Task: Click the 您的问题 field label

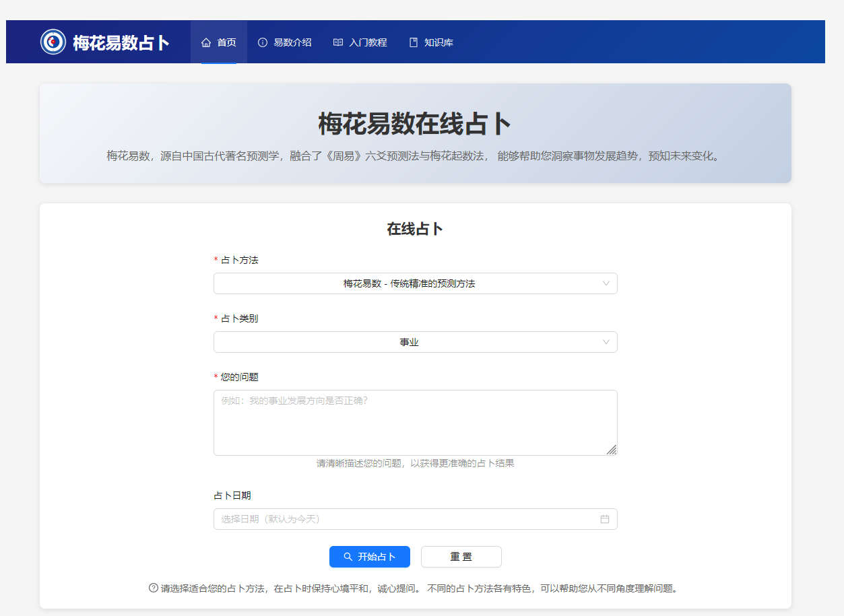Action: pyautogui.click(x=239, y=377)
